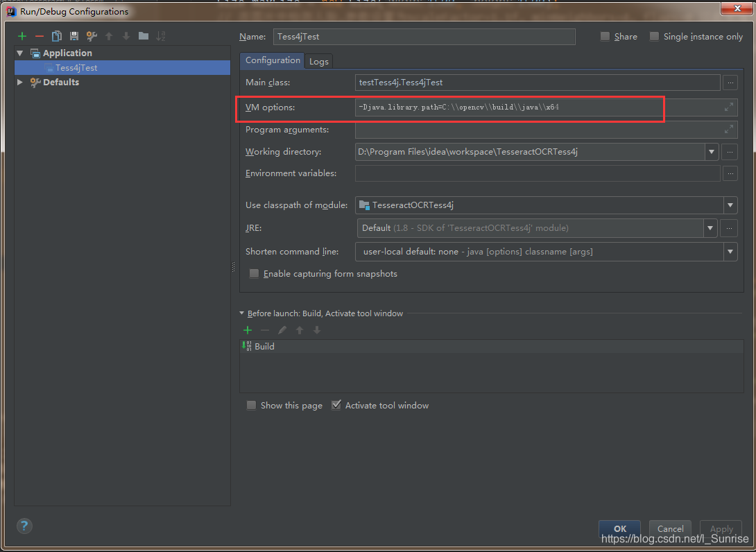Switch to the Configuration tab
Viewport: 756px width, 552px height.
click(273, 60)
